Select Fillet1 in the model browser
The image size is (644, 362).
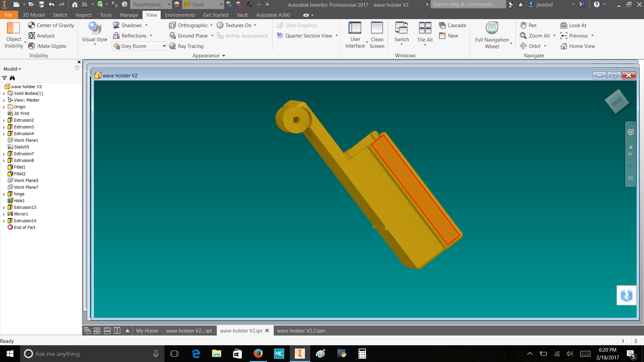(16, 167)
